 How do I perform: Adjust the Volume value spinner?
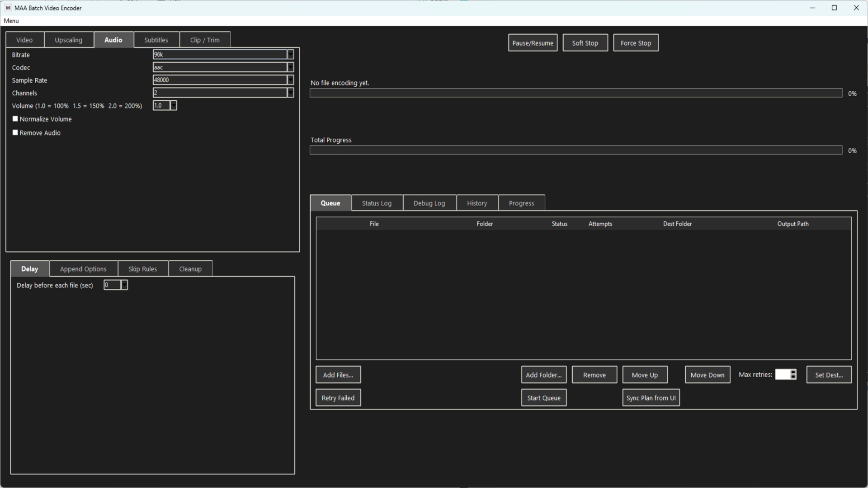pyautogui.click(x=174, y=105)
